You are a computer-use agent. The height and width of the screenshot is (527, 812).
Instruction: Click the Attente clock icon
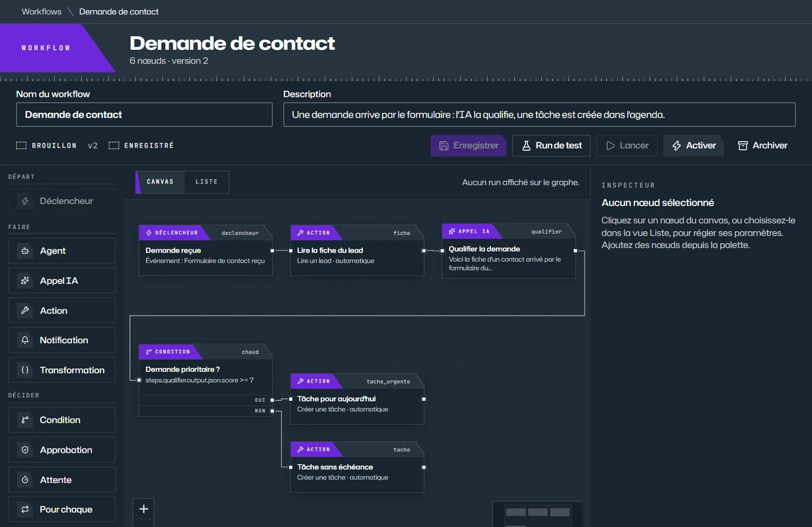coord(25,480)
